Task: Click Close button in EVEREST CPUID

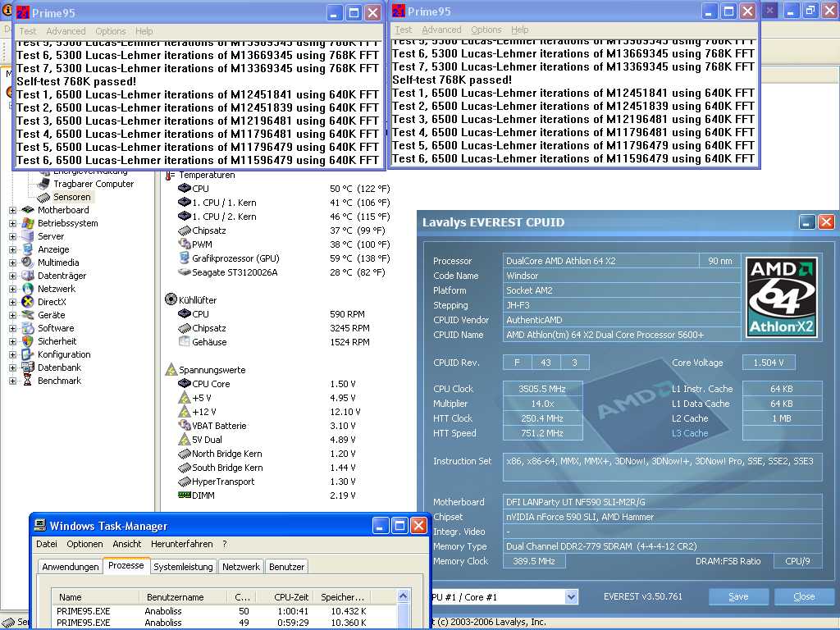Action: point(804,597)
